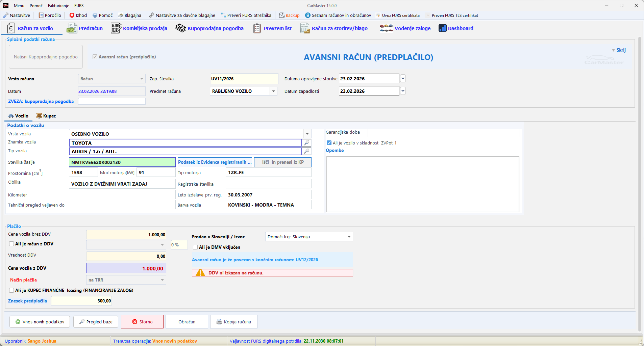Start the Backup icon
This screenshot has height=346, width=644.
282,15
